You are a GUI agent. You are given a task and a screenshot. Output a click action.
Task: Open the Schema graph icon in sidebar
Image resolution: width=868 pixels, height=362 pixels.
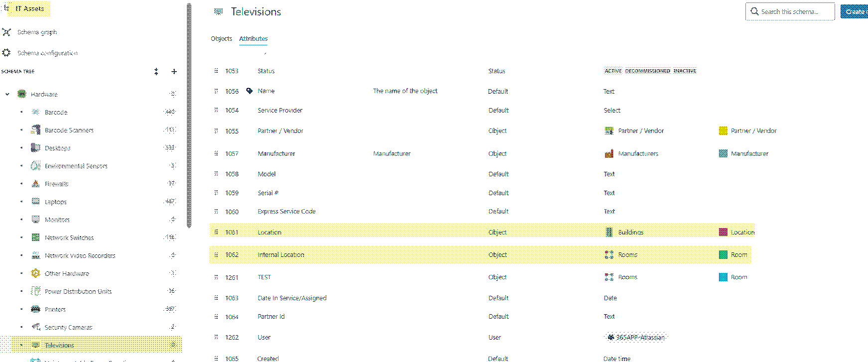click(6, 32)
